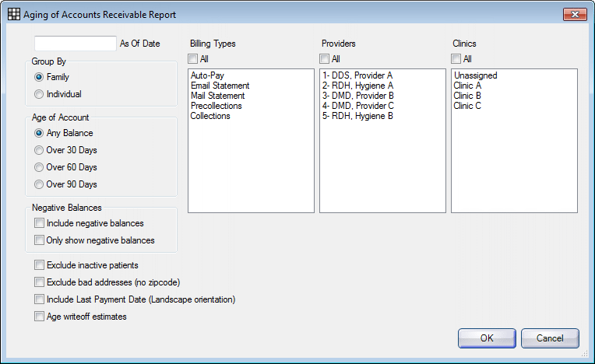
Task: Click the Cancel button
Action: (x=550, y=338)
